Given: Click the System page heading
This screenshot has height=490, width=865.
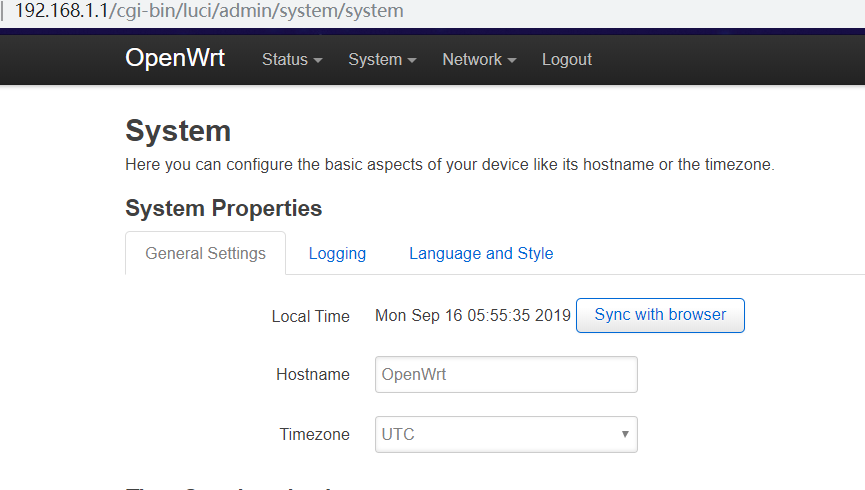Looking at the screenshot, I should (178, 131).
